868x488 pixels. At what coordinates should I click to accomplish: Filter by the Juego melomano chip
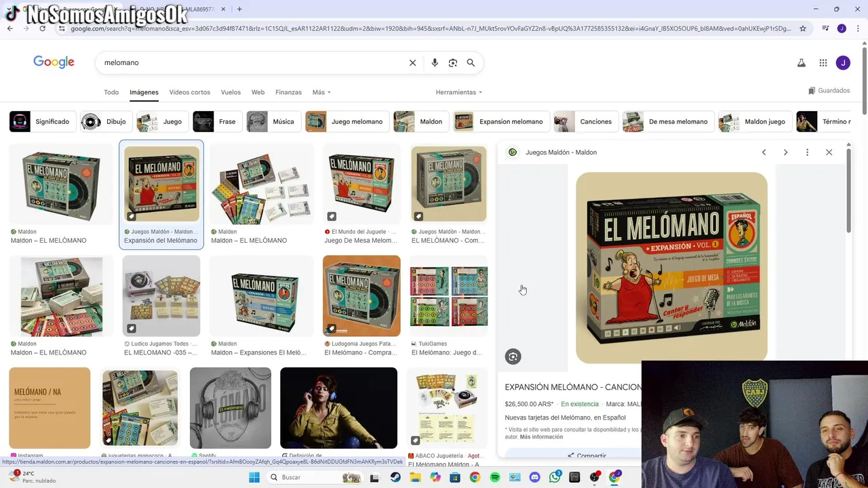coord(346,121)
